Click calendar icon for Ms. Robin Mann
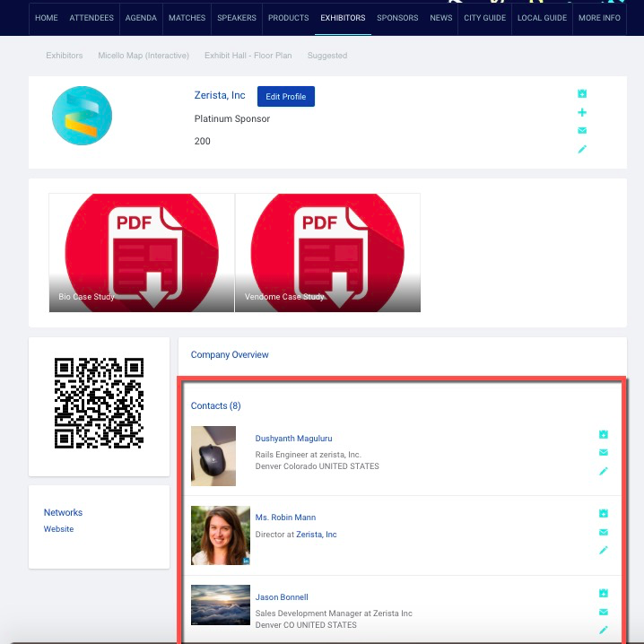The image size is (644, 644). pyautogui.click(x=604, y=513)
